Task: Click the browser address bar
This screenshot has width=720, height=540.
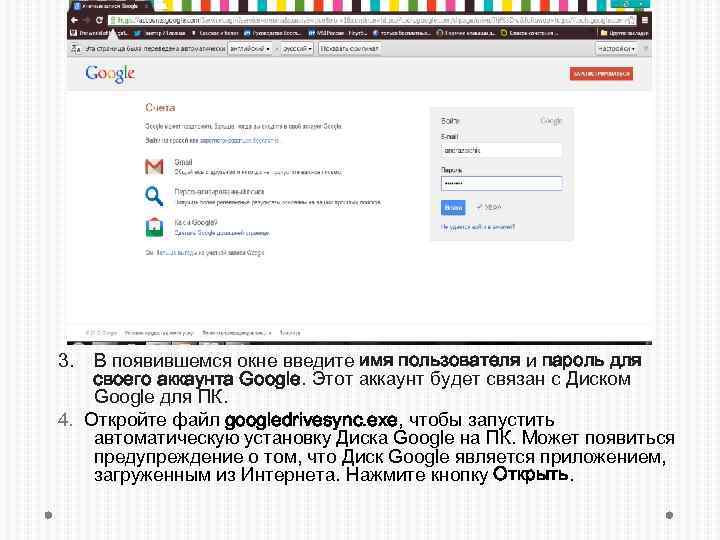Action: (372, 20)
